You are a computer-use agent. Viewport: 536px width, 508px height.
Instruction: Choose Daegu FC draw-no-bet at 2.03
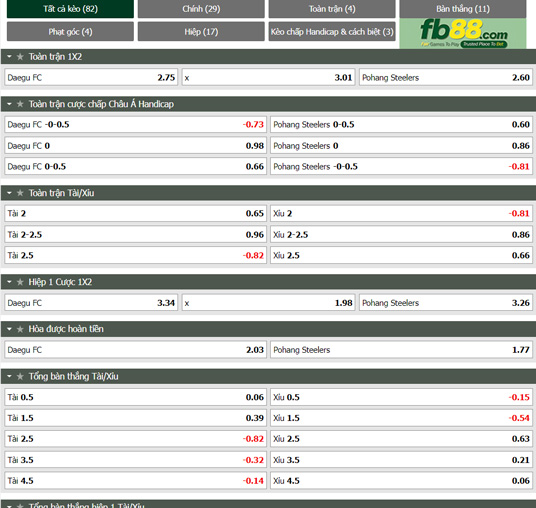tap(135, 350)
